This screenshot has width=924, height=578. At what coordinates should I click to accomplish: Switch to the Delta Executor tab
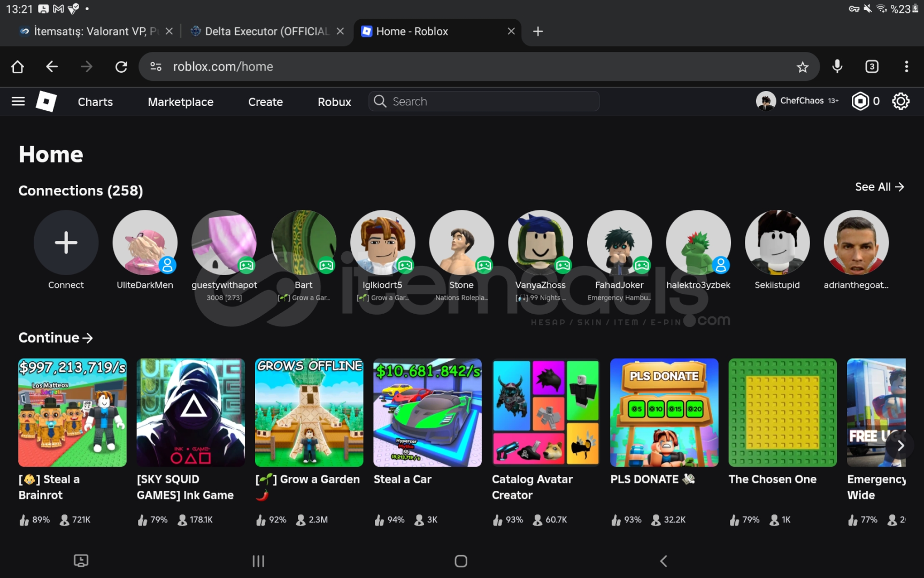(261, 32)
